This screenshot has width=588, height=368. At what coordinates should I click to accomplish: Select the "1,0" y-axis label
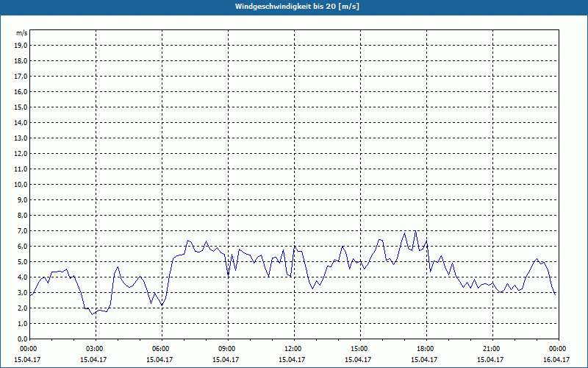pos(23,324)
